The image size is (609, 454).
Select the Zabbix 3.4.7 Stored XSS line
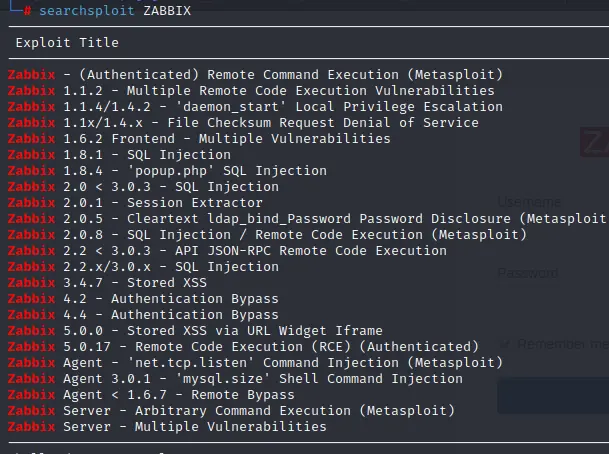pyautogui.click(x=107, y=282)
